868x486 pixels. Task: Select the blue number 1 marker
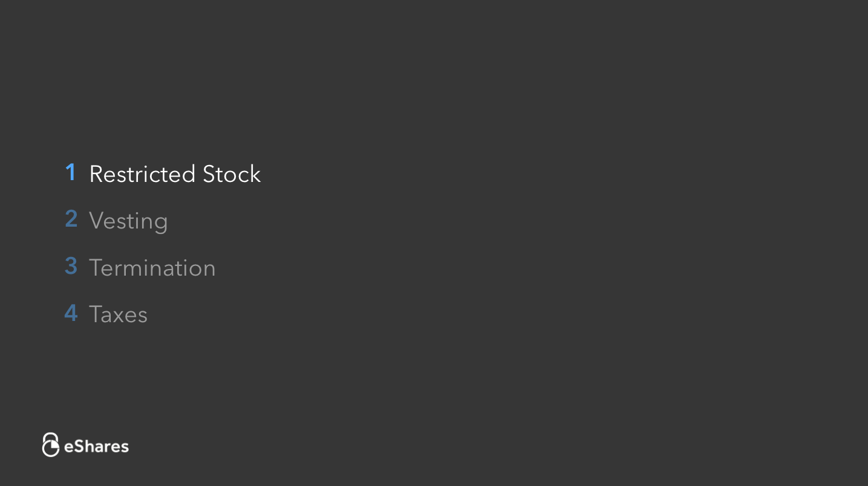click(x=71, y=173)
